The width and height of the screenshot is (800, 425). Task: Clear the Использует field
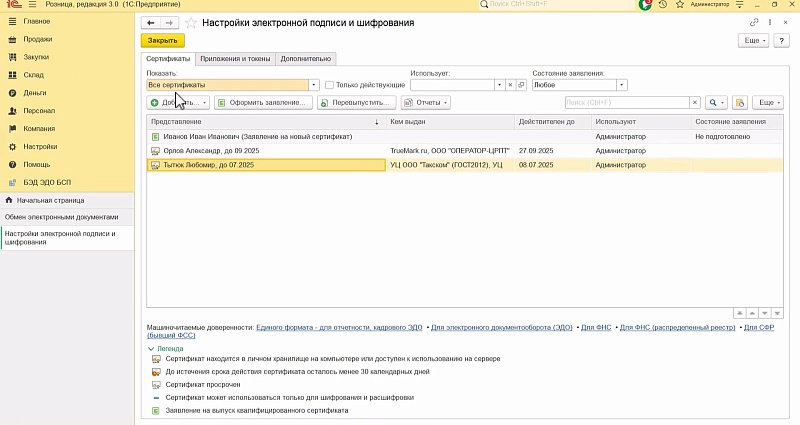coord(510,85)
